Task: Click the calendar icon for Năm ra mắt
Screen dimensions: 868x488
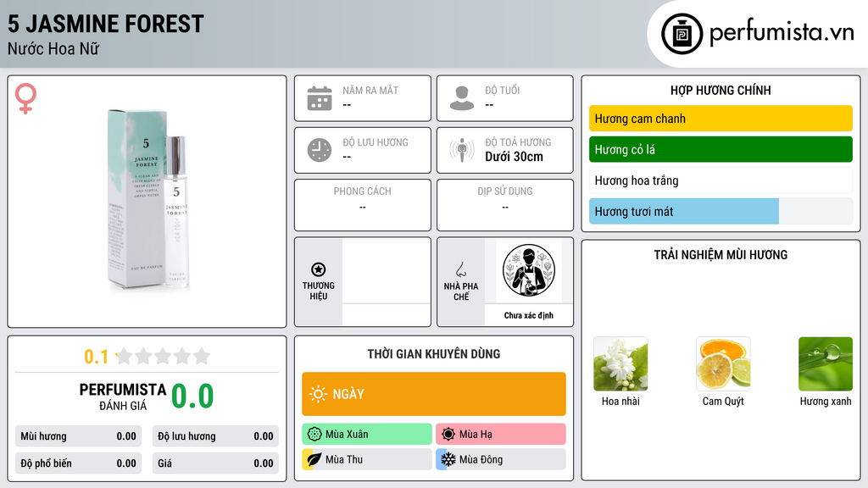Action: (320, 98)
